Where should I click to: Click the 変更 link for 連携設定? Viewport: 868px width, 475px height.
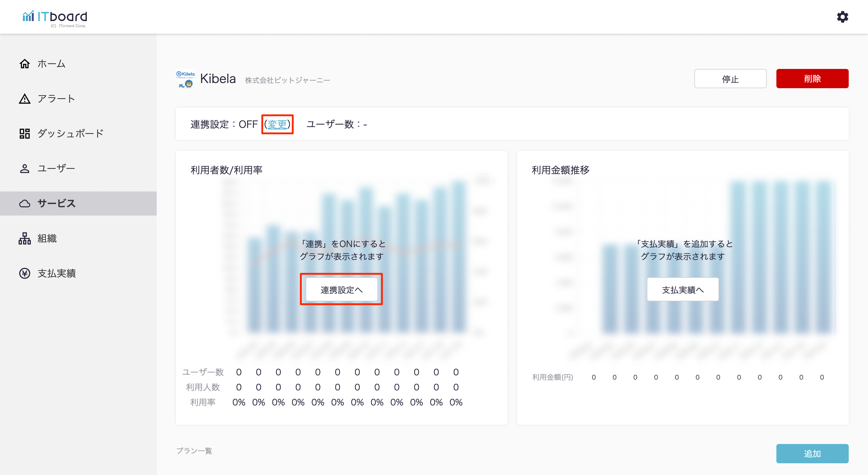[277, 124]
